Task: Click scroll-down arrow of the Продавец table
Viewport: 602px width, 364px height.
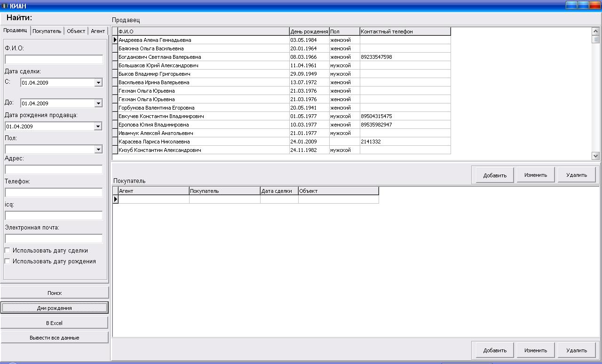Action: pyautogui.click(x=595, y=156)
